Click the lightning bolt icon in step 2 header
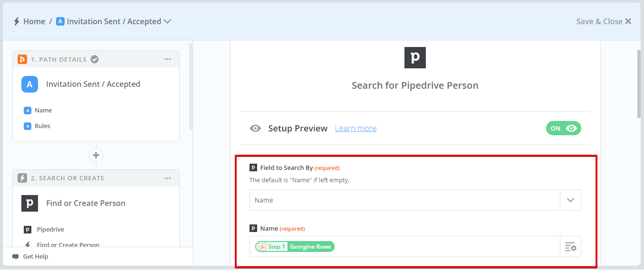 pos(22,178)
